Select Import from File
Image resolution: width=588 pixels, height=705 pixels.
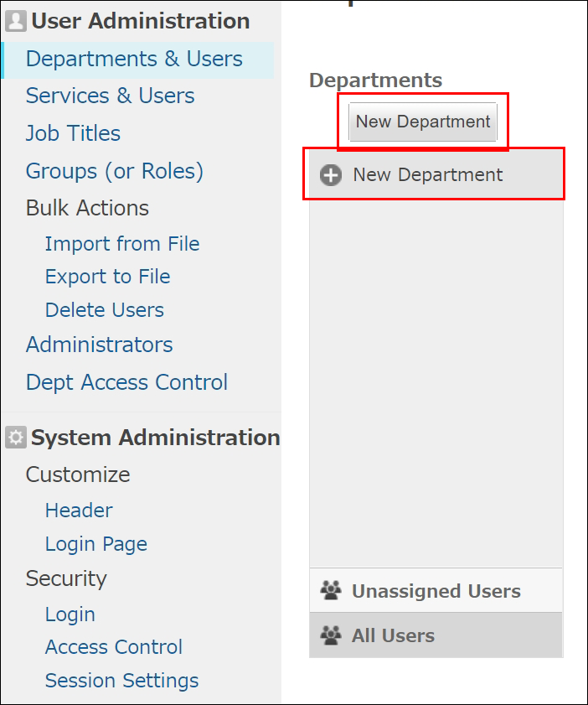pos(121,243)
